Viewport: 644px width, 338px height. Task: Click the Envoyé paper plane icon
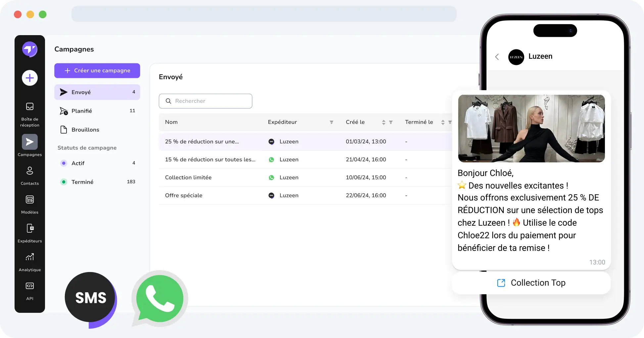tap(64, 92)
